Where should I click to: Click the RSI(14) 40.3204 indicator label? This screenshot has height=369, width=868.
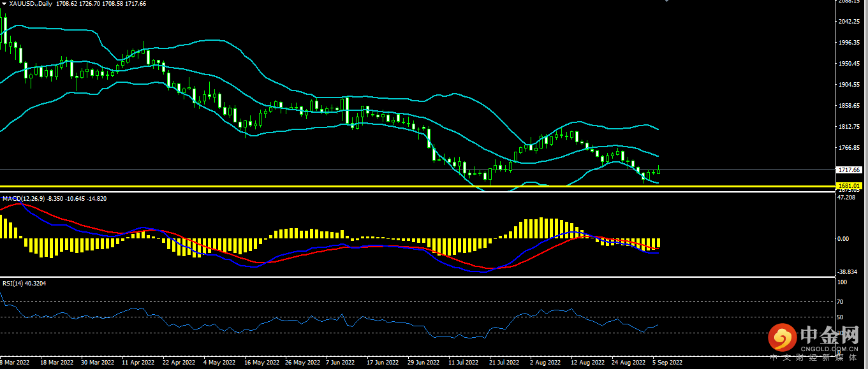click(24, 283)
